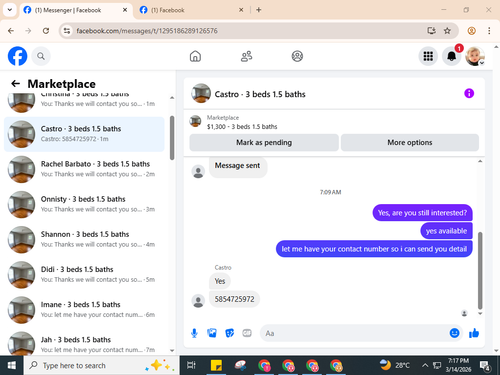
Task: Click the chat scroll-down arrow
Action: pyautogui.click(x=480, y=313)
